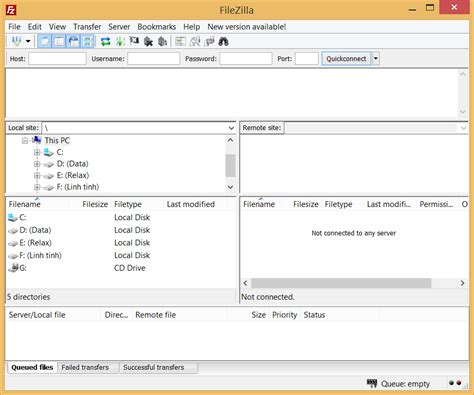Collapse the This PC tree node
474x395 pixels.
[25, 141]
